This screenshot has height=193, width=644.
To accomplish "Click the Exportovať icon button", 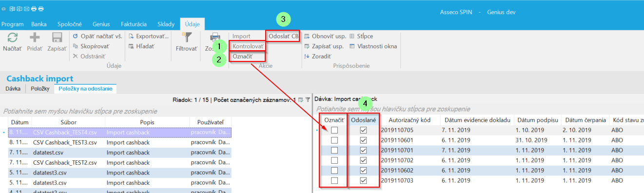I will pos(132,36).
